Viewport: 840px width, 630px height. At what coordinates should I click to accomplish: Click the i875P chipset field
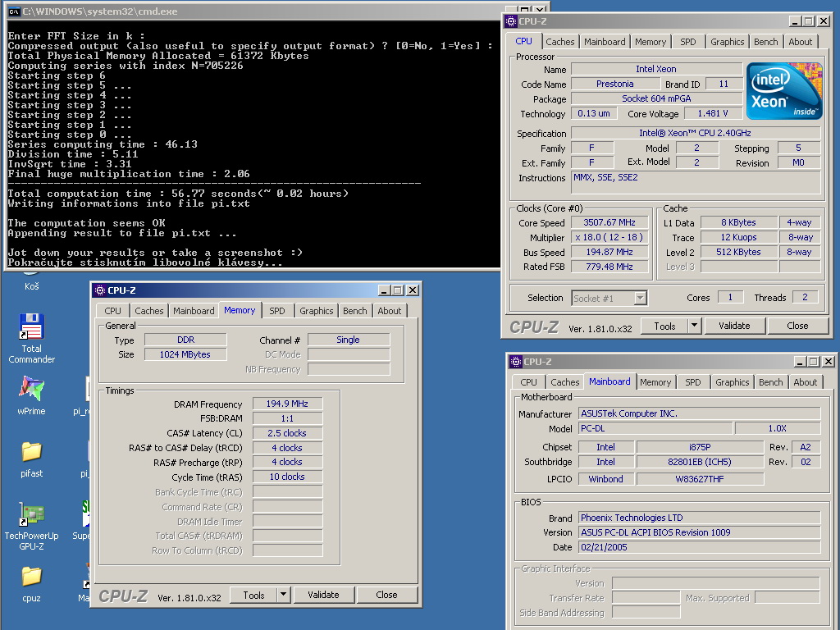(700, 447)
